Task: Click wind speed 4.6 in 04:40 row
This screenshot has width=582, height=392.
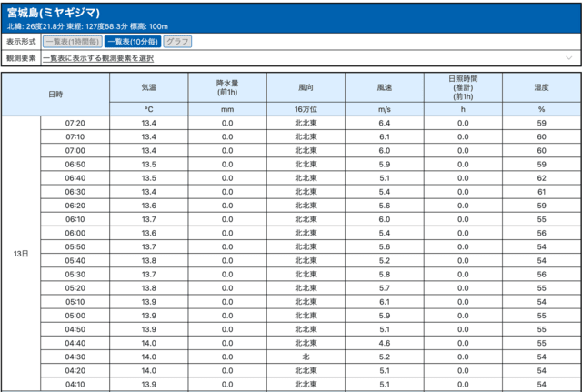Action: point(384,343)
